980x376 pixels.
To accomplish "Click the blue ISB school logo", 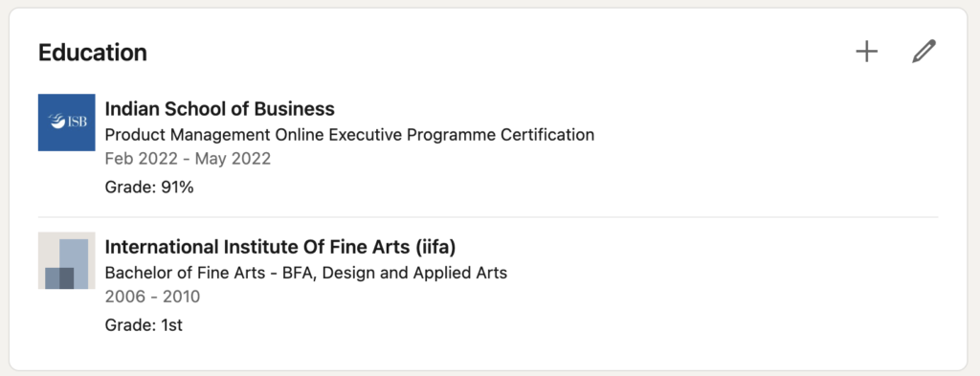I will pyautogui.click(x=66, y=122).
